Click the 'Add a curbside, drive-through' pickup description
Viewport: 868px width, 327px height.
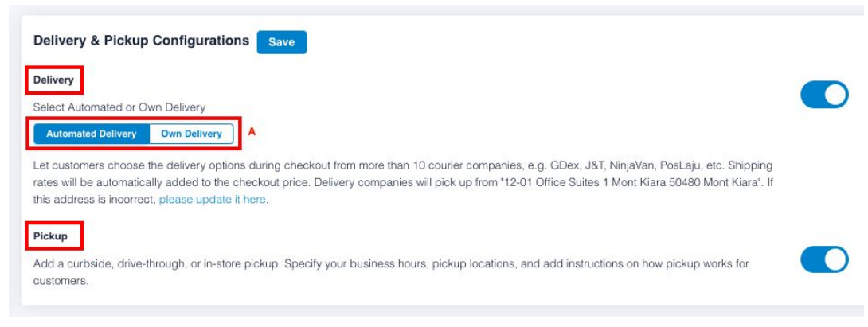coord(159,263)
